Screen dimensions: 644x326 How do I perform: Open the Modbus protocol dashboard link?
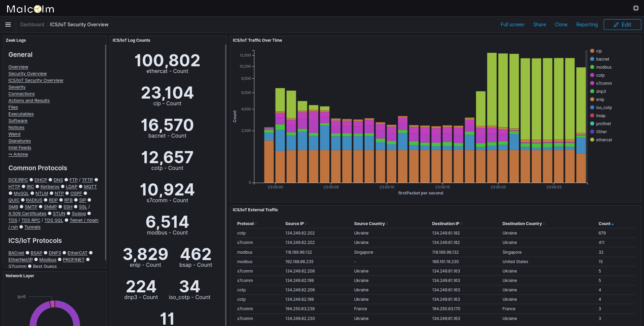[x=47, y=259]
